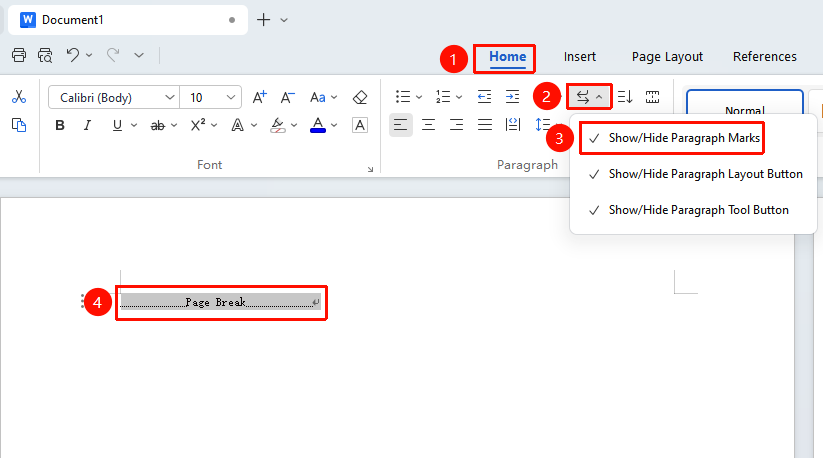Image resolution: width=823 pixels, height=458 pixels.
Task: Open the font size dropdown
Action: (230, 97)
